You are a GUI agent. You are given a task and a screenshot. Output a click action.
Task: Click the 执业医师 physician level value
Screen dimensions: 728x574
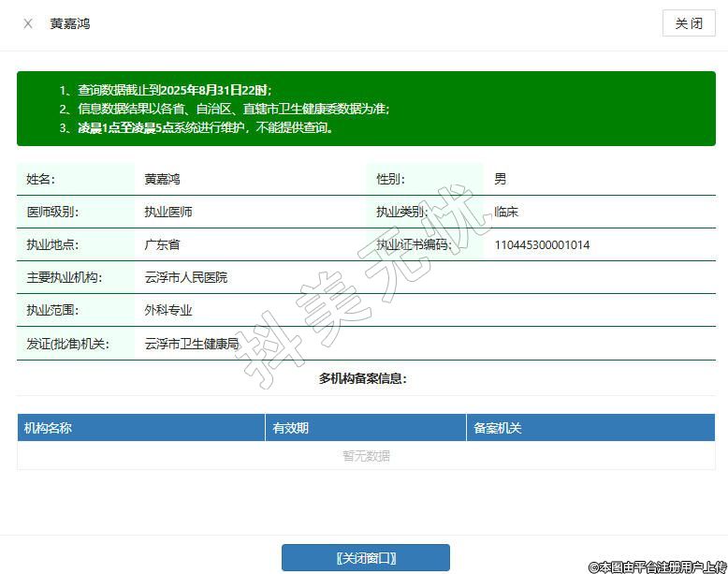(x=168, y=213)
